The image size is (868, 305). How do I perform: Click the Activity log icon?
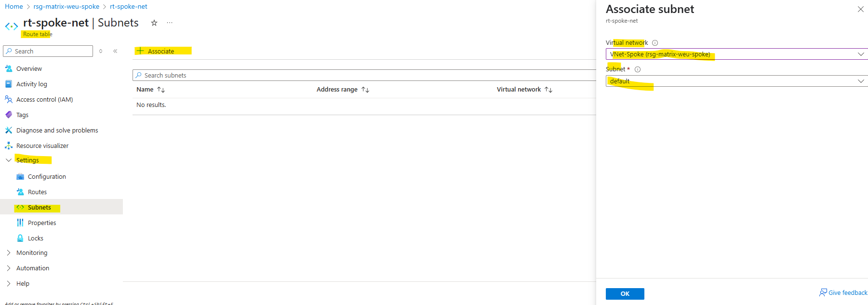pyautogui.click(x=9, y=84)
